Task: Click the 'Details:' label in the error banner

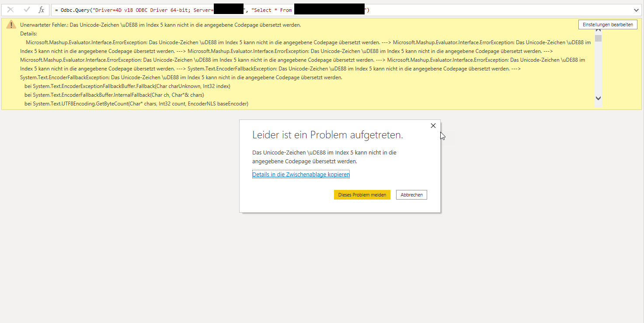Action: [28, 34]
